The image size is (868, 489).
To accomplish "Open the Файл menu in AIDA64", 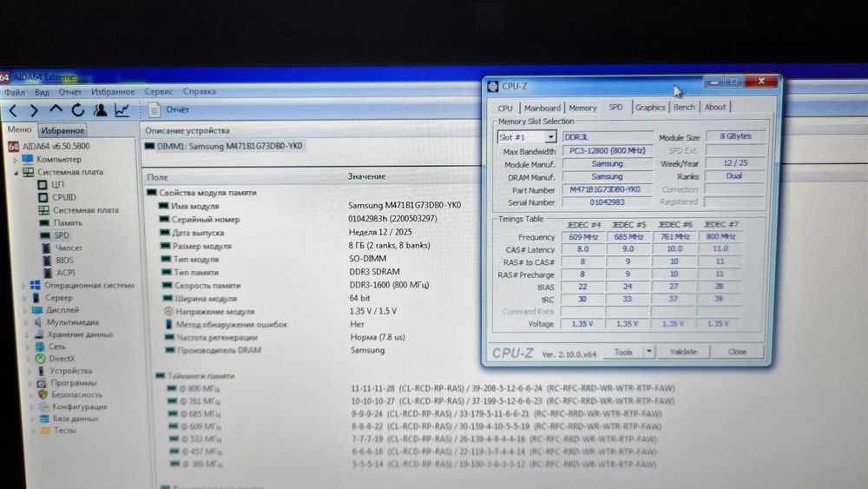I will click(x=15, y=92).
